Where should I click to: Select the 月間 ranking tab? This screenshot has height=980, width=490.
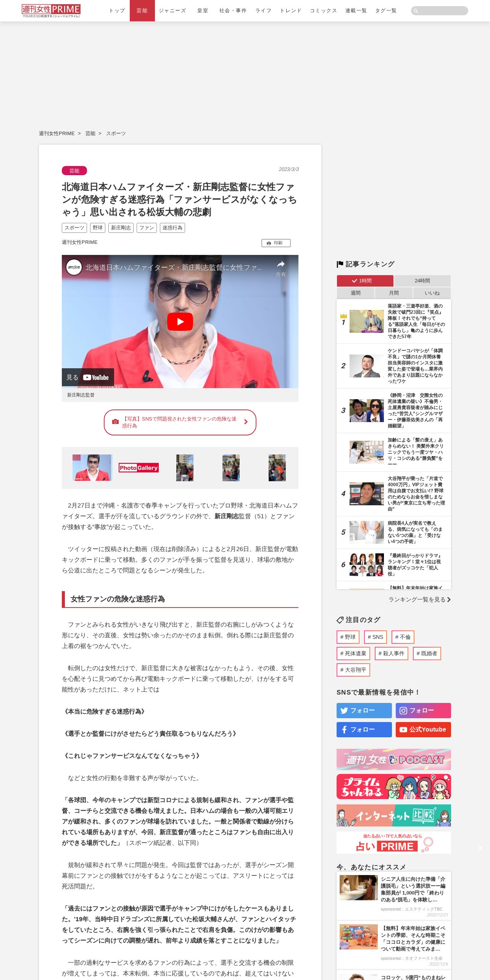pos(394,293)
